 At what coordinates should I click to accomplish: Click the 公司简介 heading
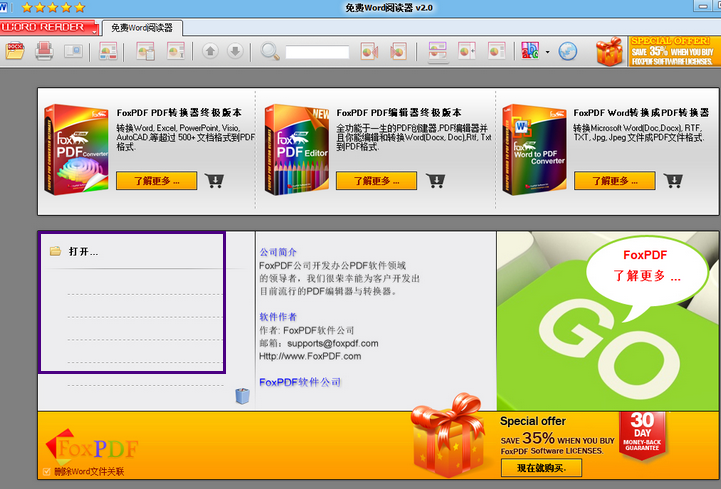278,252
